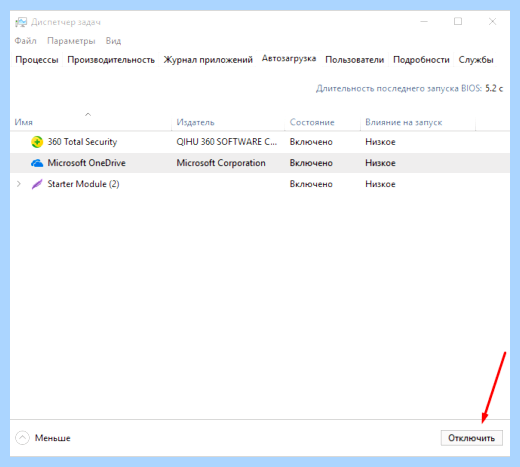Select the Автозагрузка tab
Screen dimensions: 520x467
pos(289,59)
